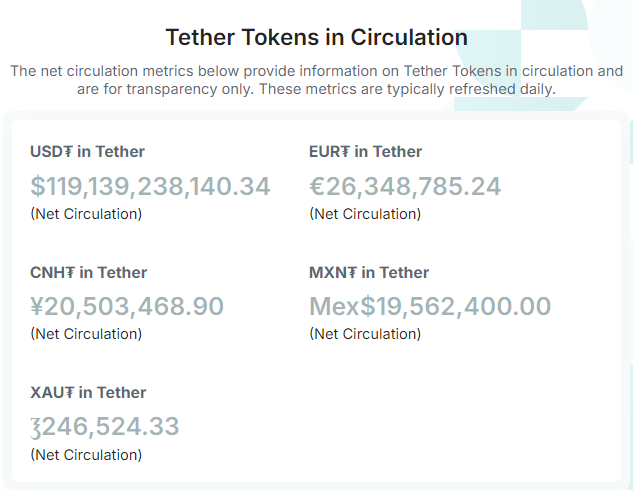Select the "USD₮ in Tether" label
633x490 pixels.
pyautogui.click(x=88, y=152)
